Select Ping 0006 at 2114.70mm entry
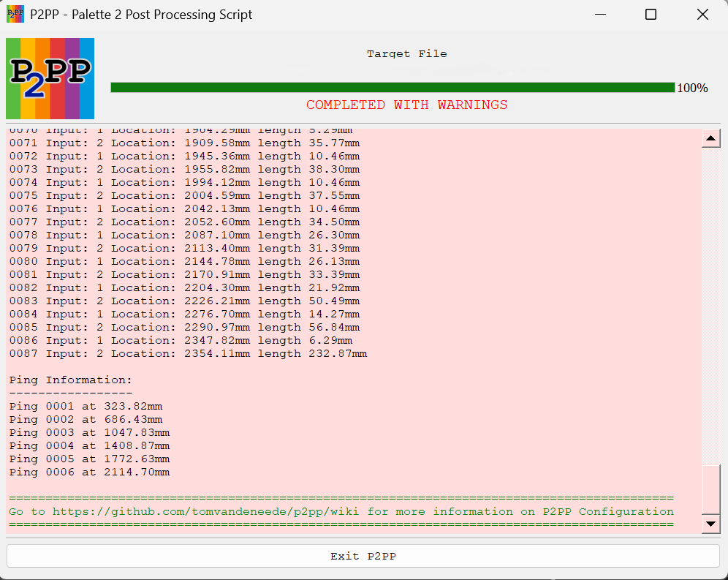 click(88, 472)
